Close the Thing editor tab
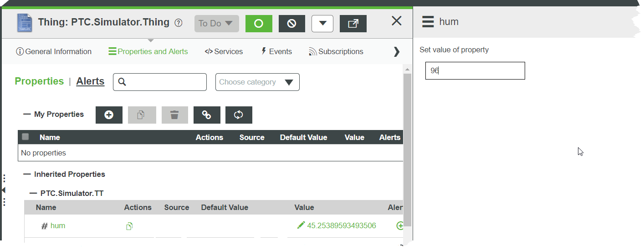This screenshot has width=644, height=250. (397, 20)
